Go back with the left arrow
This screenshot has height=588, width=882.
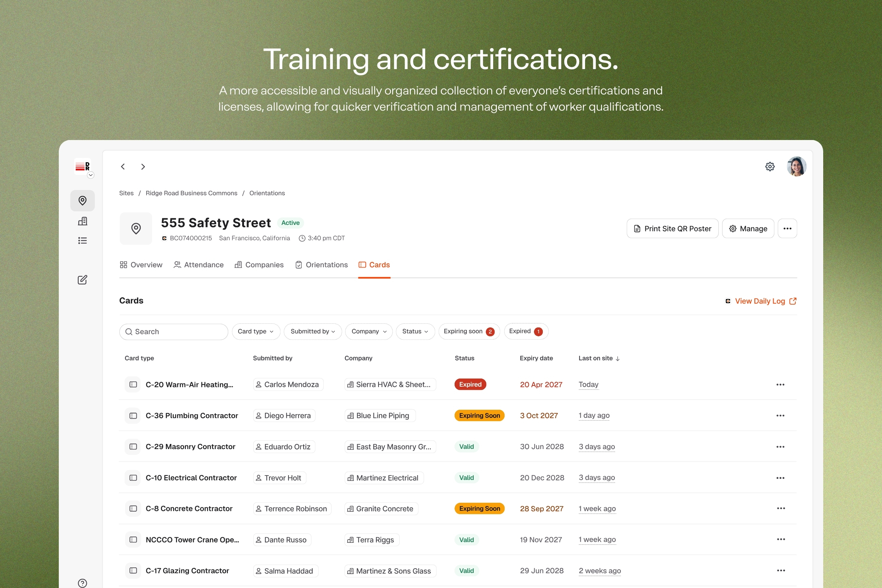[123, 166]
